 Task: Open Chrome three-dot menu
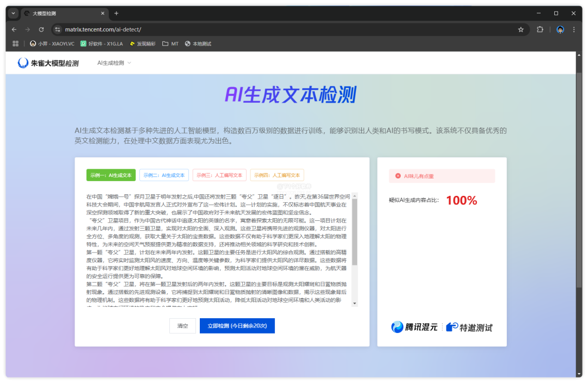574,29
